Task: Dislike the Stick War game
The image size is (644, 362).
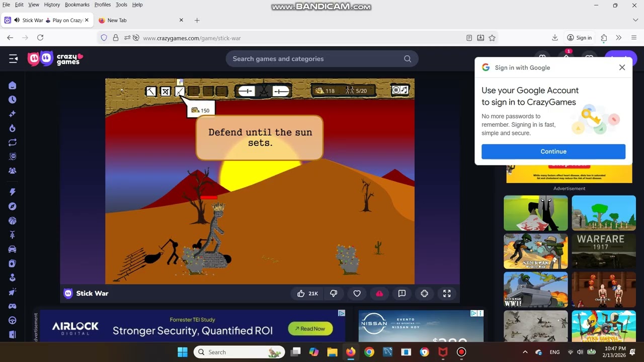Action: coord(334,294)
